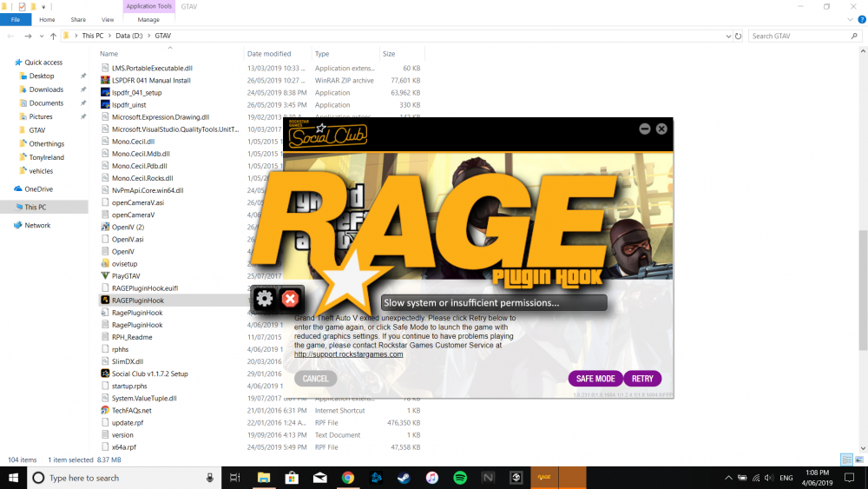Image resolution: width=868 pixels, height=489 pixels.
Task: Click the SAFE MODE button
Action: tap(595, 378)
